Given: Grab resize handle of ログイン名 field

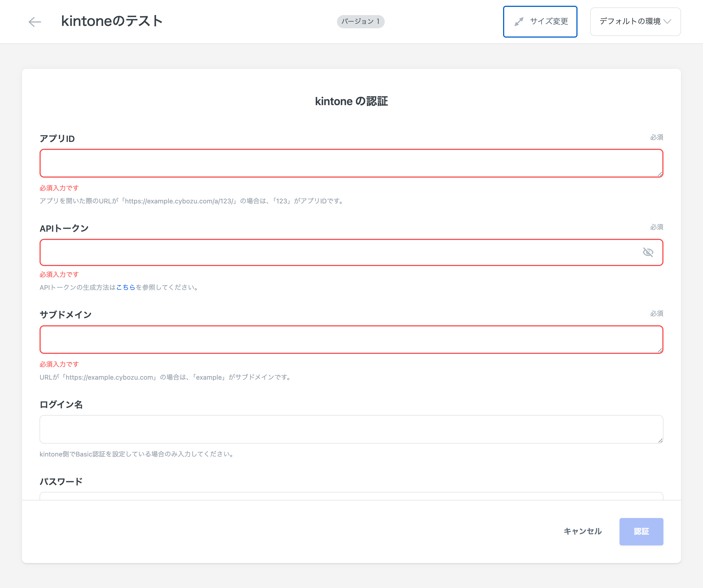Looking at the screenshot, I should click(x=660, y=440).
